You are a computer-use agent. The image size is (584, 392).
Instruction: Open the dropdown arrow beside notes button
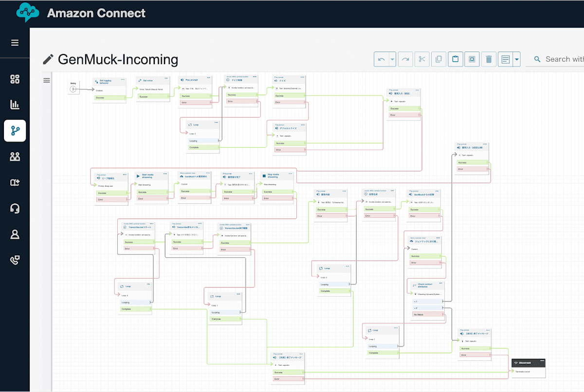[x=516, y=59]
